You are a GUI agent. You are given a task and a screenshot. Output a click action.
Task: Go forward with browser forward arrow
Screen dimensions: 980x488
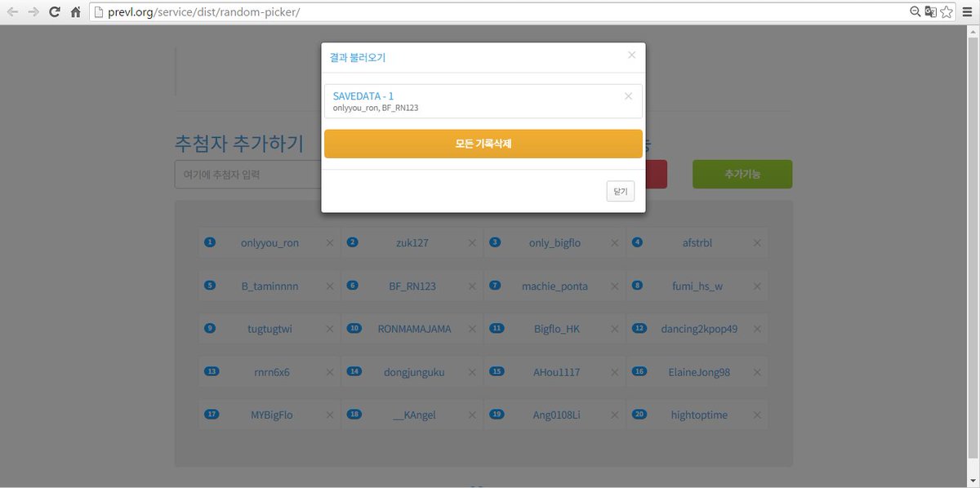click(x=33, y=12)
